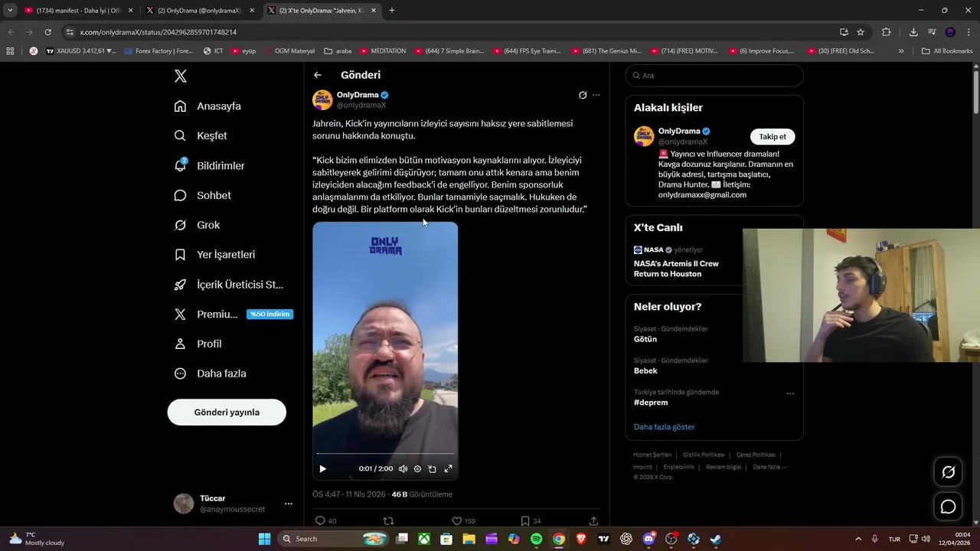
Task: Open Keşfet explore page
Action: [x=201, y=135]
